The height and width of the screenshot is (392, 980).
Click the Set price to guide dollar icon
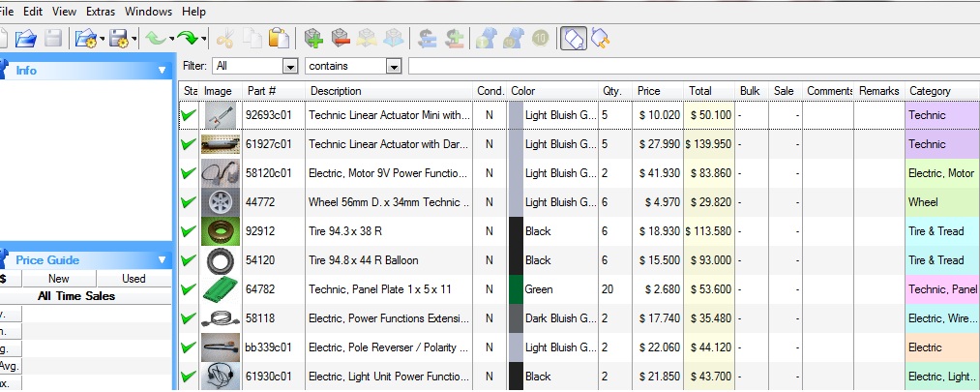(x=428, y=39)
